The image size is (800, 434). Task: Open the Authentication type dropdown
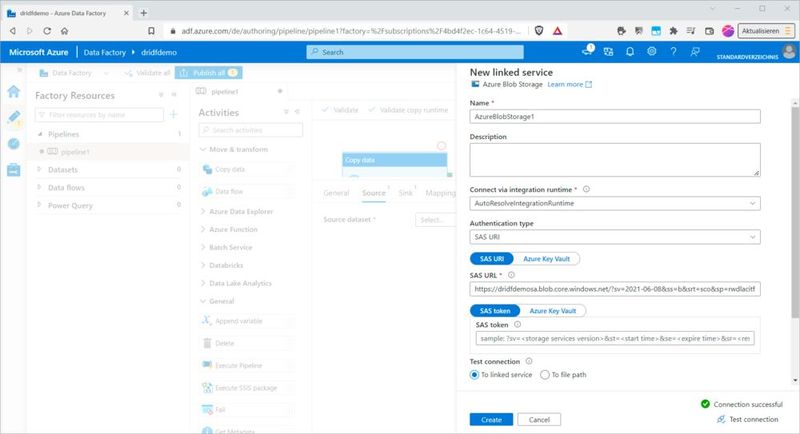tap(615, 237)
